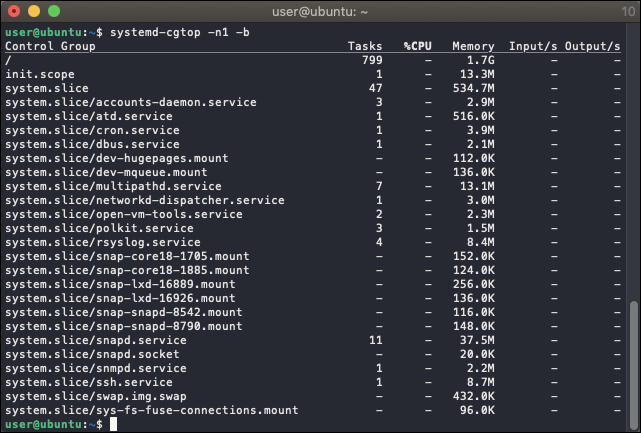Click the 13.3M memory value
This screenshot has height=433, width=641.
point(477,74)
